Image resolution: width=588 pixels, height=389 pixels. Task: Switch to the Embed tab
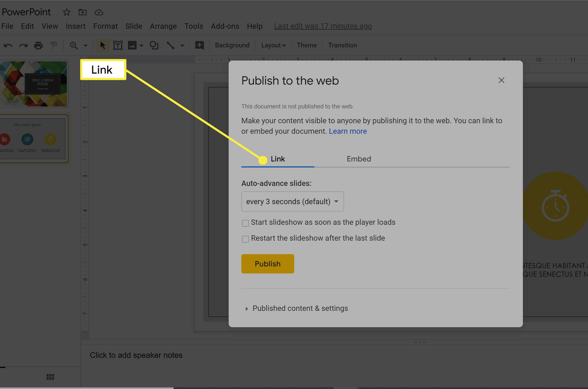pos(358,158)
